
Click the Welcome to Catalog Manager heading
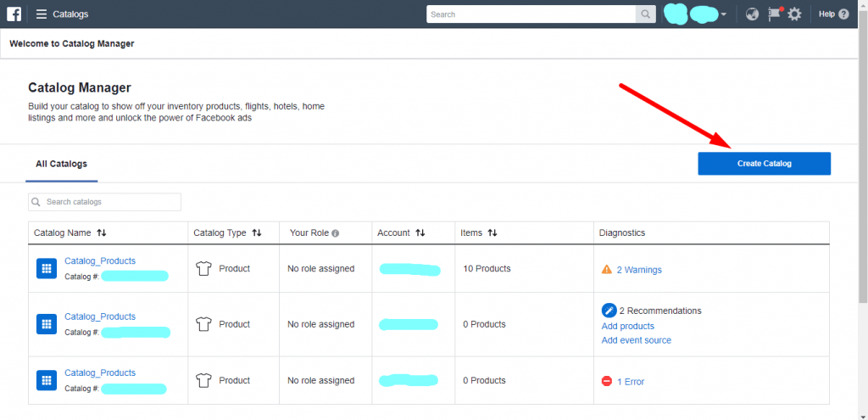[x=72, y=43]
